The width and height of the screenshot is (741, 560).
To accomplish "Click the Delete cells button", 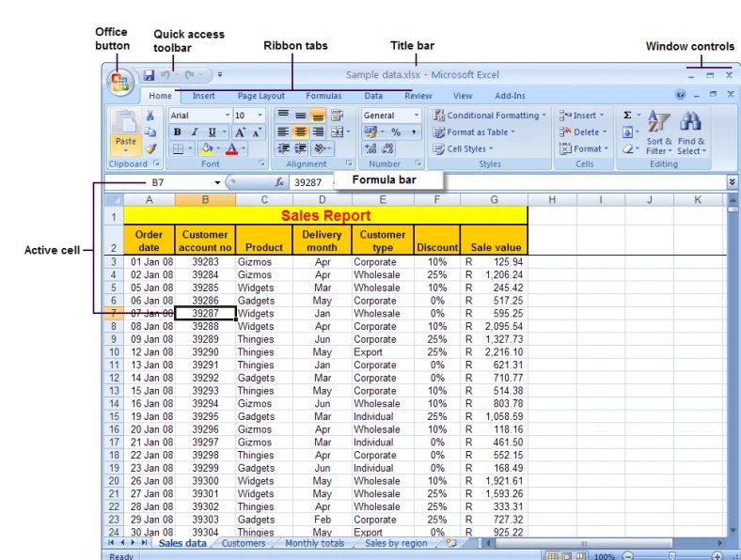I will [583, 132].
